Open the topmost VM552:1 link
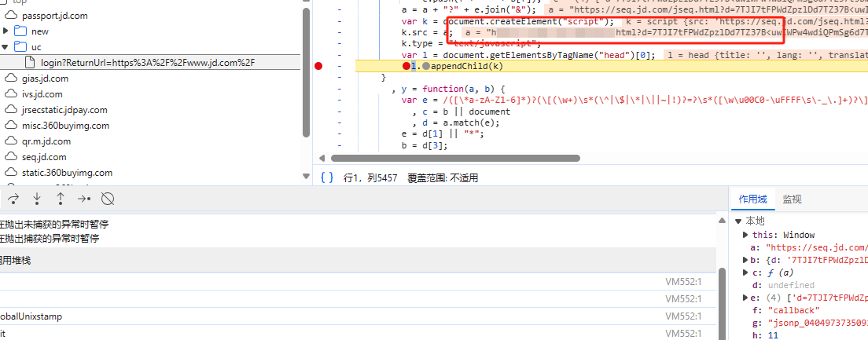This screenshot has width=868, height=340. tap(683, 281)
